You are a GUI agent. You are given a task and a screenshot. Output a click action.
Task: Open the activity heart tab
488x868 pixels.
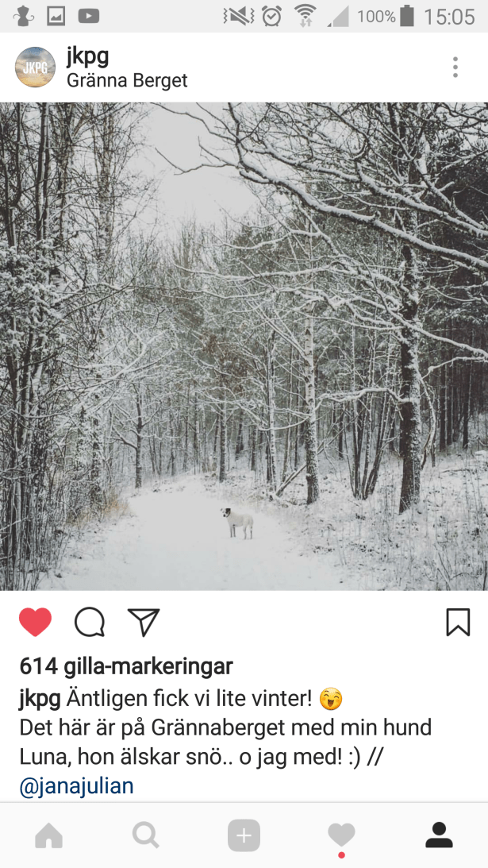click(x=341, y=835)
